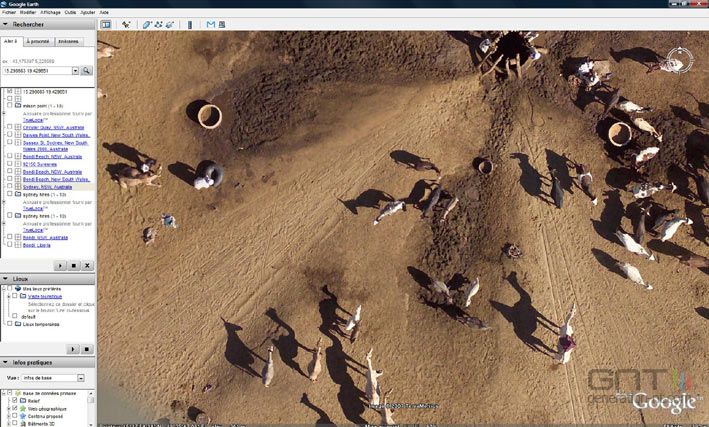The width and height of the screenshot is (709, 427).
Task: Open the Affichage menu
Action: pyautogui.click(x=50, y=12)
